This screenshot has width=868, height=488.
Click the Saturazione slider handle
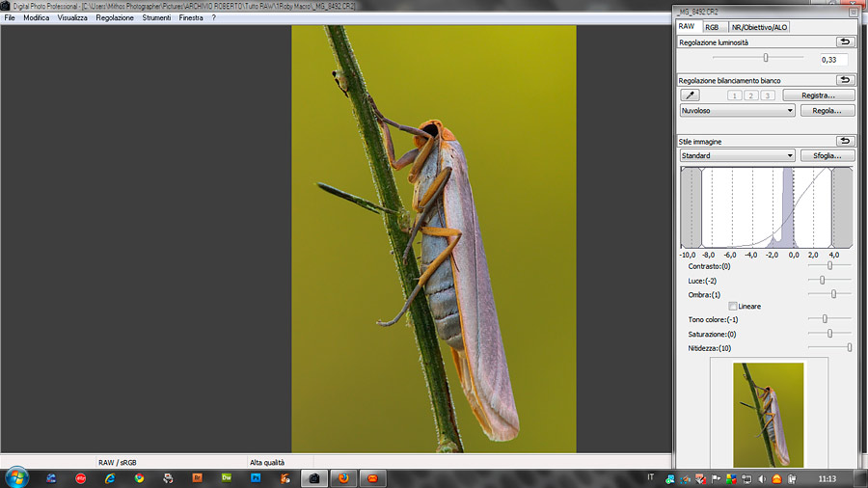(x=829, y=333)
